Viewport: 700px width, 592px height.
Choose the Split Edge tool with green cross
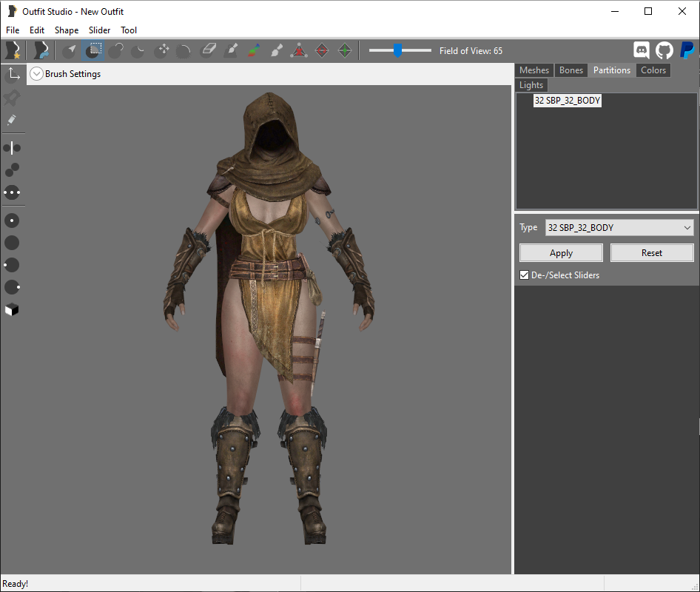click(345, 50)
